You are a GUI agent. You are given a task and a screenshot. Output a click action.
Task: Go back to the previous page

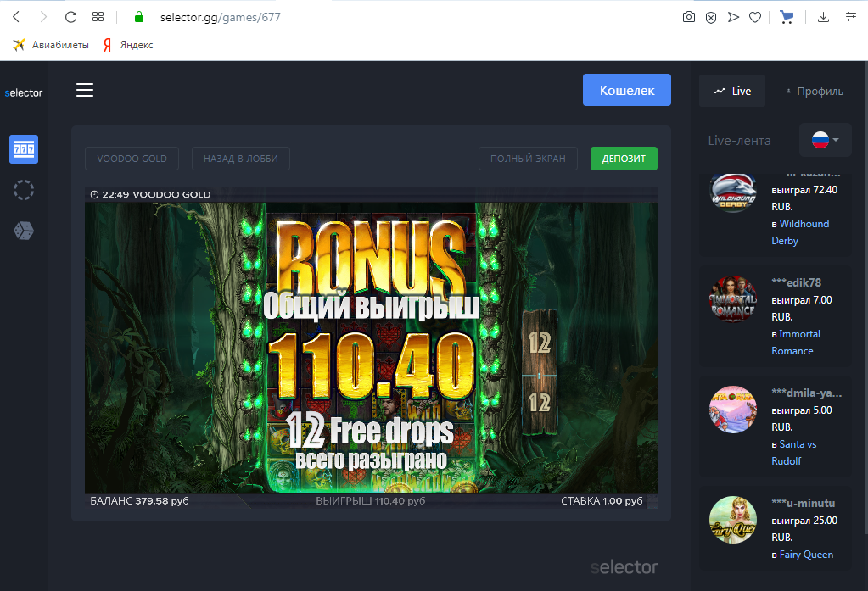pyautogui.click(x=16, y=17)
